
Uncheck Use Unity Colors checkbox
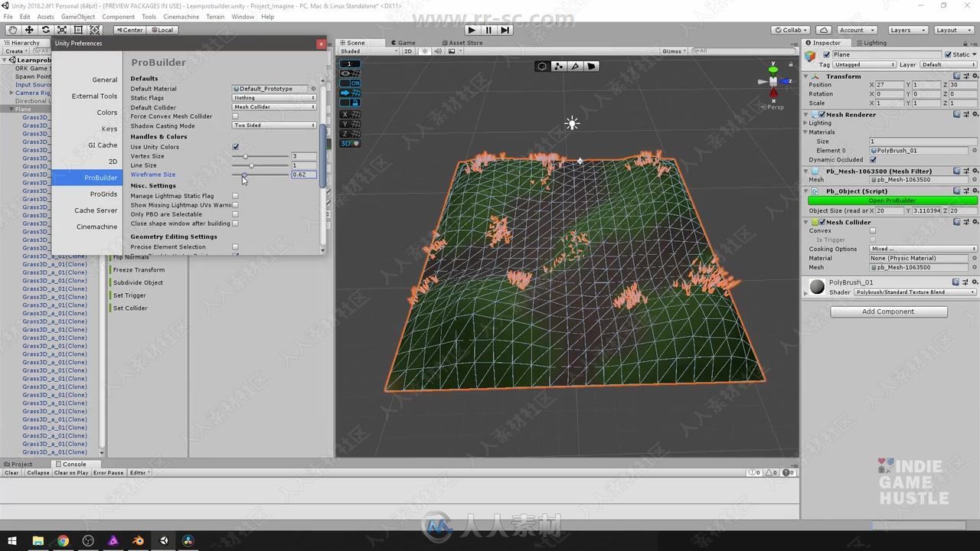pos(235,147)
